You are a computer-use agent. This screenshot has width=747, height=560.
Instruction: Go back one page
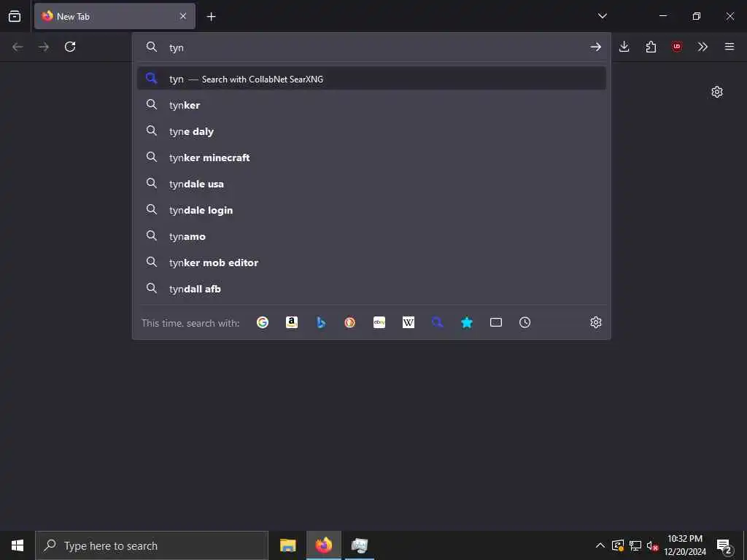(x=18, y=47)
